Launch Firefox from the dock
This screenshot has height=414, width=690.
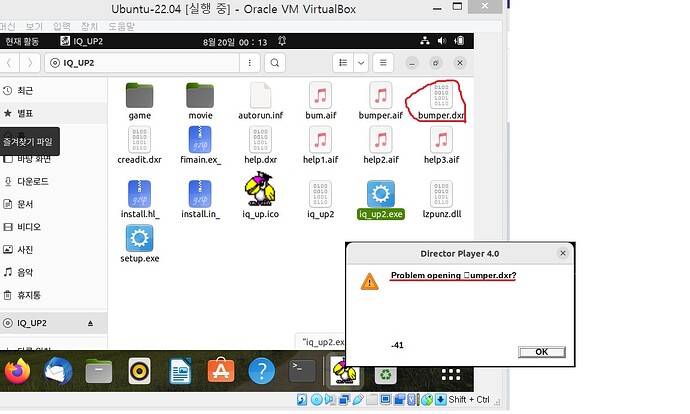(18, 371)
